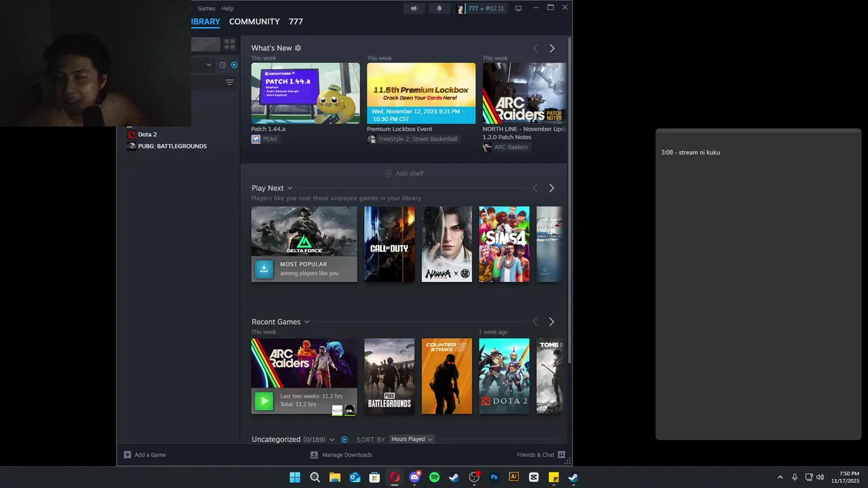Switch to the Community tab
The height and width of the screenshot is (488, 868).
(x=254, y=22)
